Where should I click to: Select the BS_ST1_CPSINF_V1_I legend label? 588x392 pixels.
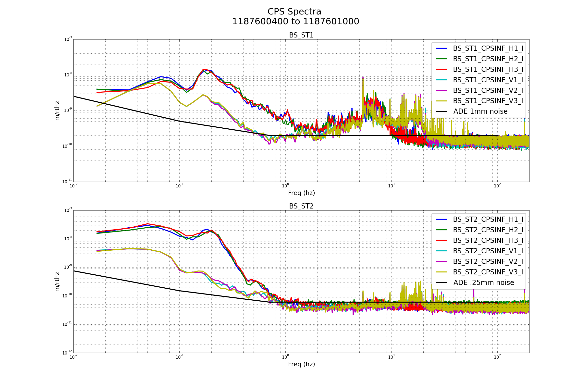tap(488, 80)
